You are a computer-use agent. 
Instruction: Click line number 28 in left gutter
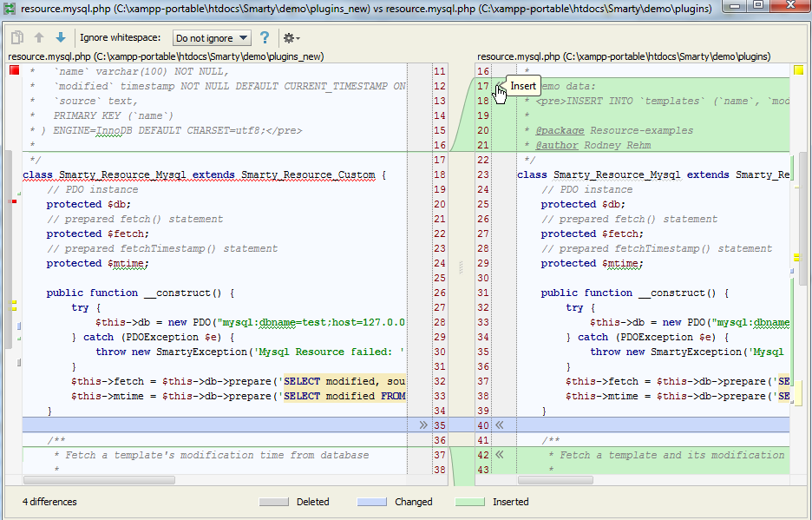(440, 322)
